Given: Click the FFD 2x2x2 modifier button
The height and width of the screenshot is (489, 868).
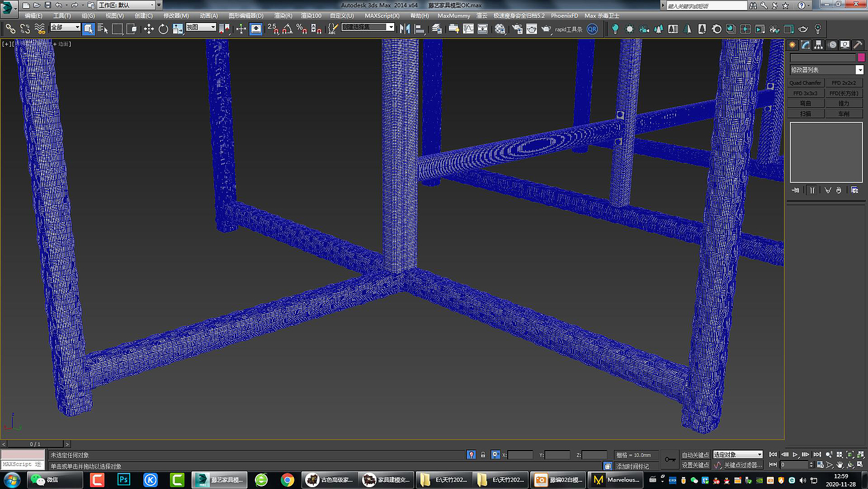Looking at the screenshot, I should (844, 83).
